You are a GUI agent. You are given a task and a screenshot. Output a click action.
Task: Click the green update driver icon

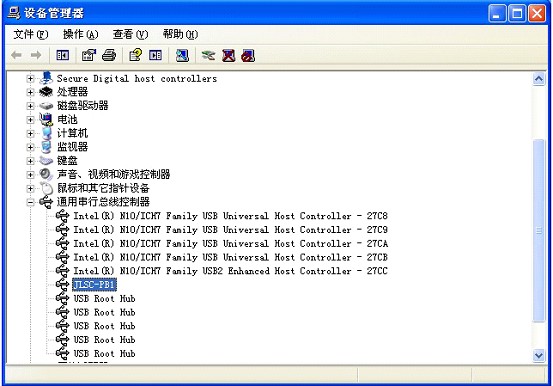[x=208, y=55]
